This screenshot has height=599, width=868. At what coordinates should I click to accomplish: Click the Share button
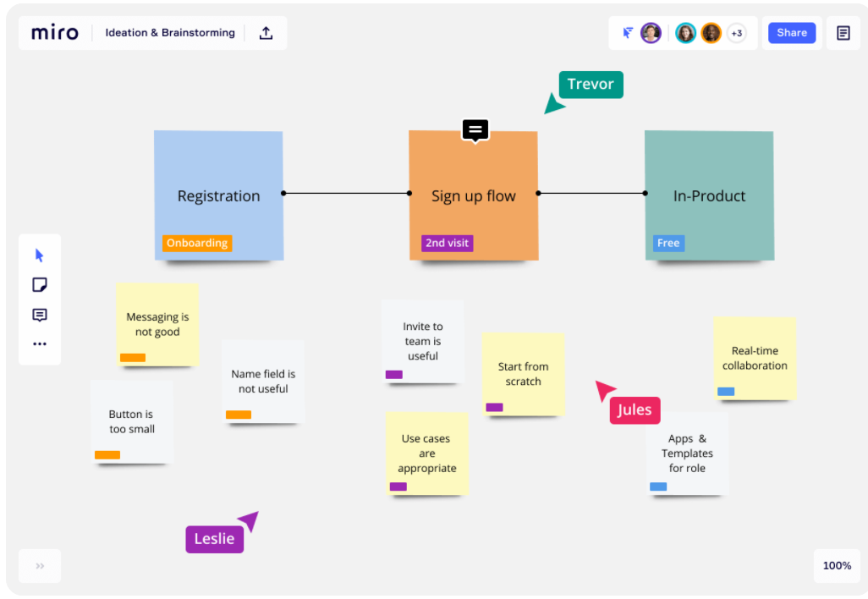click(792, 33)
